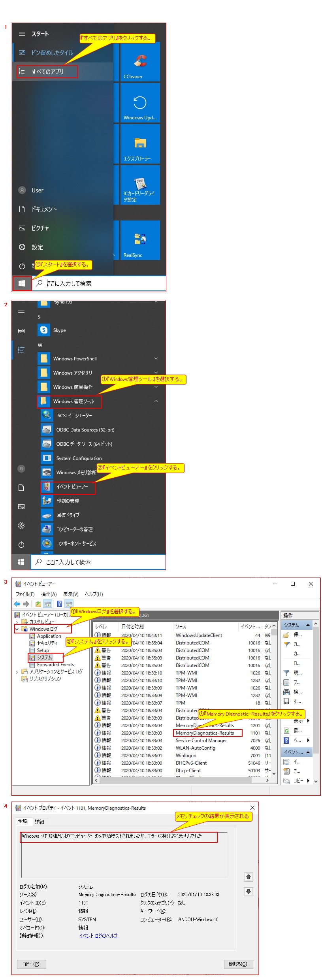Screen dimensions: 322x980
Task: Click the Help icon in Event Viewer toolbar
Action: point(59,604)
